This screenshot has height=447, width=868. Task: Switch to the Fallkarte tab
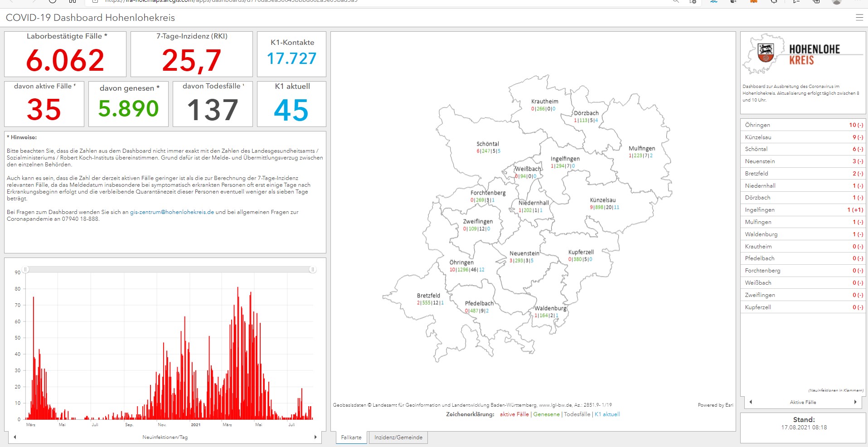click(x=351, y=437)
